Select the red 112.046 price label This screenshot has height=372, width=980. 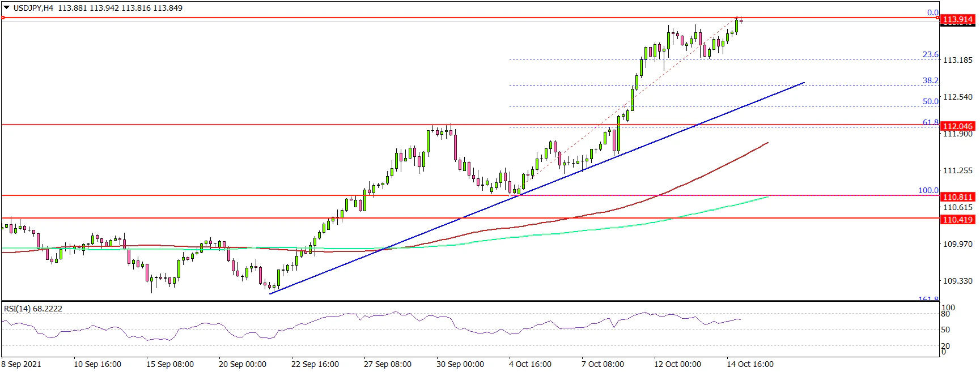pyautogui.click(x=957, y=126)
